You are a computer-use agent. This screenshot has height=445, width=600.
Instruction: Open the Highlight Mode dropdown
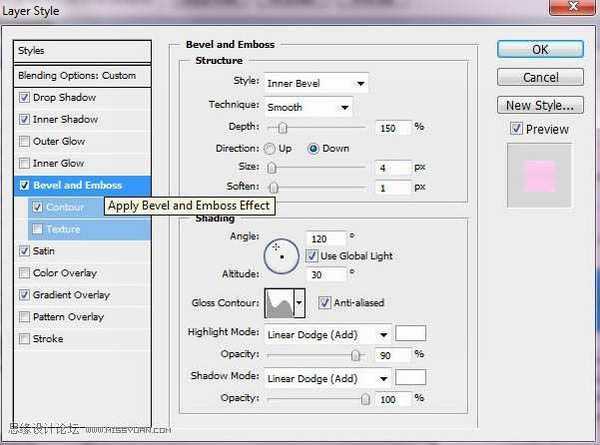tap(327, 335)
